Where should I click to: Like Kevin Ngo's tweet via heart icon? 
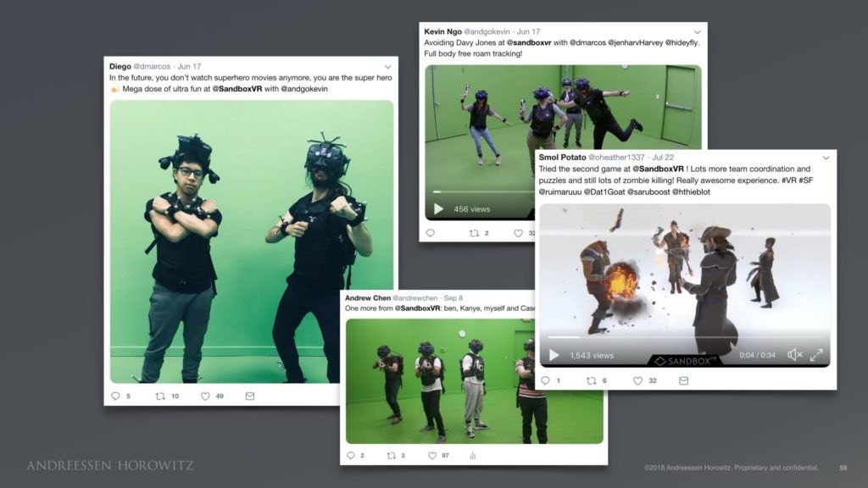pyautogui.click(x=518, y=233)
